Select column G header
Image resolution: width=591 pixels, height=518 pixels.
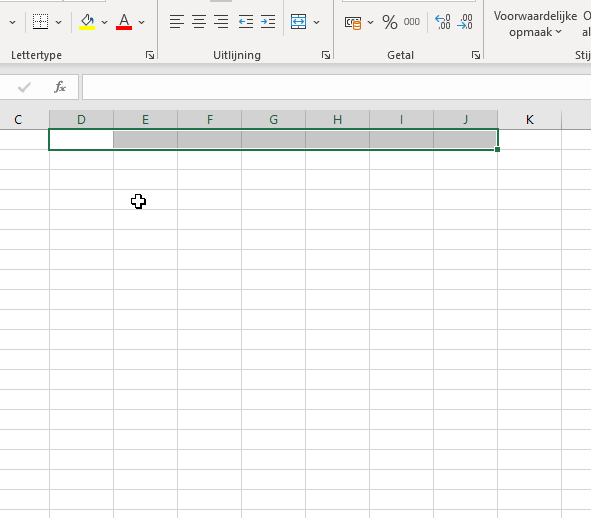[274, 120]
